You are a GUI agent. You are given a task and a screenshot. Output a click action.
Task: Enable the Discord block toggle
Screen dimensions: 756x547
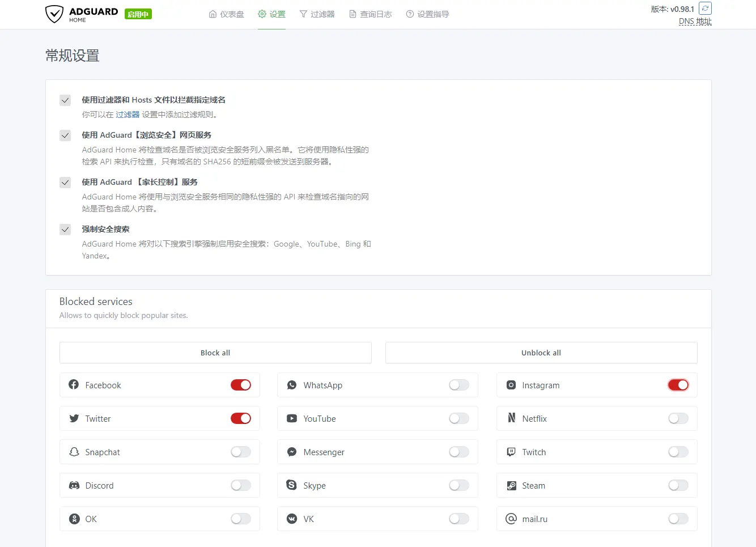[x=241, y=485]
